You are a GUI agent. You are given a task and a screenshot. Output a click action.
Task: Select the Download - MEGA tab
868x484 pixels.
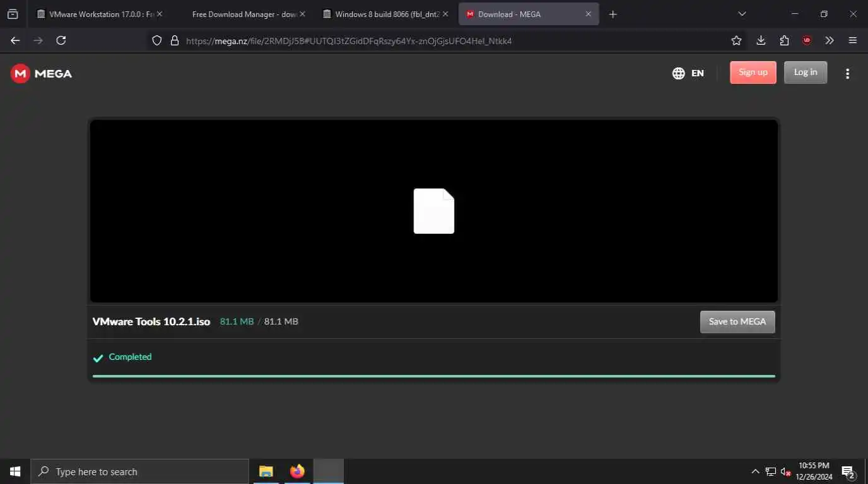[529, 14]
